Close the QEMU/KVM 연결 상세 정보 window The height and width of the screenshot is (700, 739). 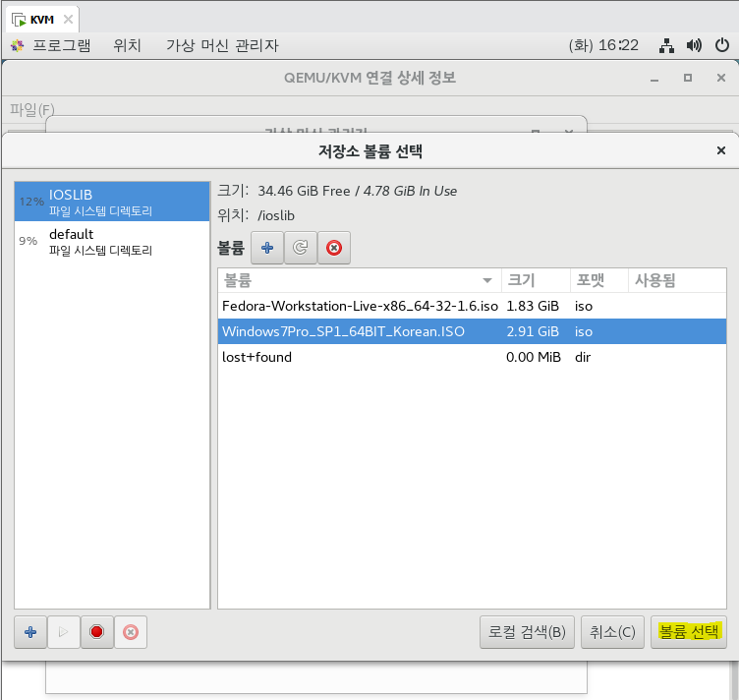click(721, 78)
